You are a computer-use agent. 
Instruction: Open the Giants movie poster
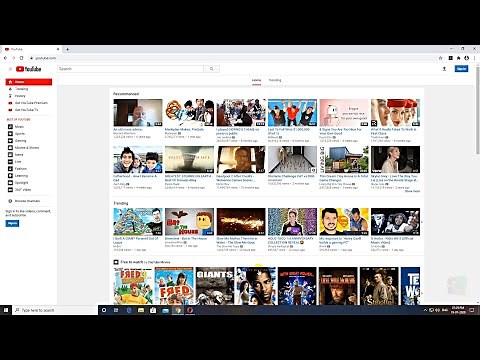pos(215,286)
